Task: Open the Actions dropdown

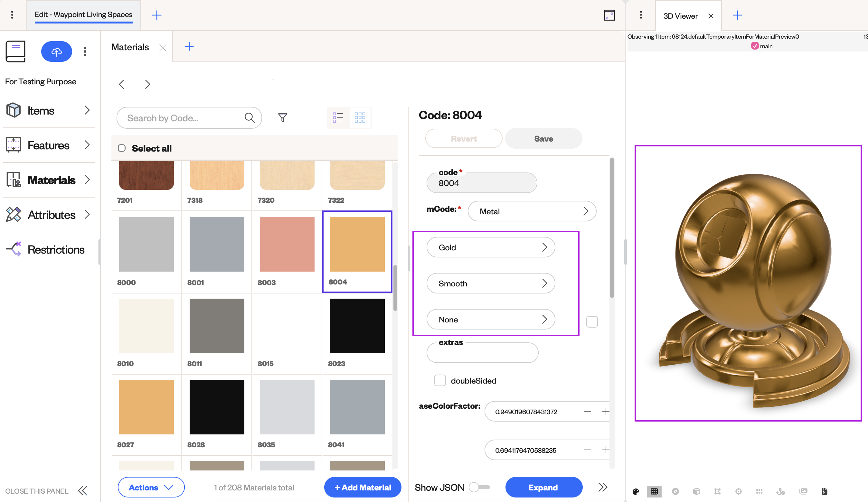Action: coord(151,487)
